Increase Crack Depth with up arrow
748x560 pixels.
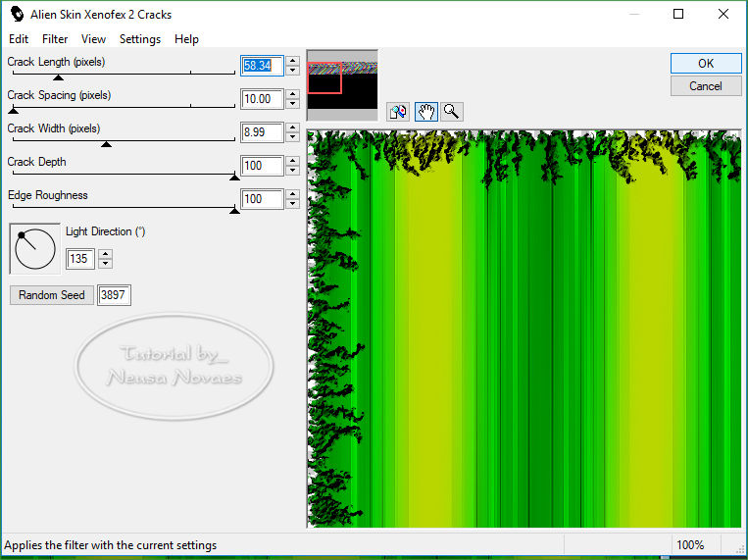(x=293, y=161)
